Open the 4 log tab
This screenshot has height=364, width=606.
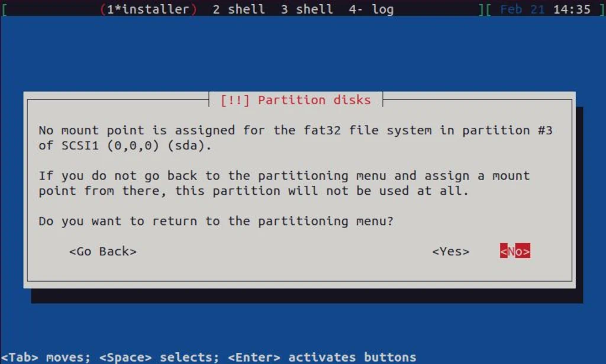pos(370,9)
